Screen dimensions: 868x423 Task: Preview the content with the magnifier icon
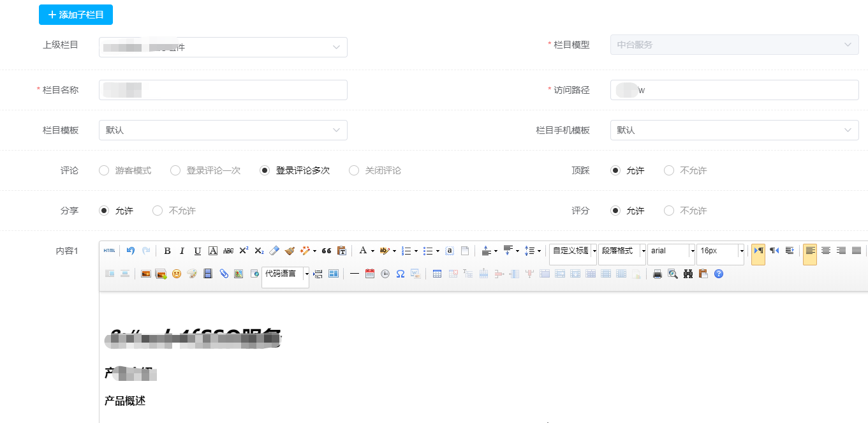pos(673,274)
